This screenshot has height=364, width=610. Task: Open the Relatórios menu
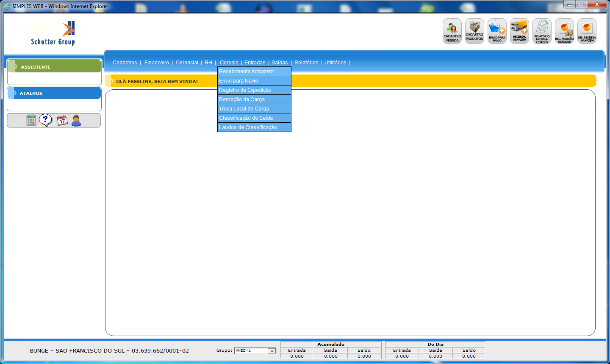tap(306, 63)
